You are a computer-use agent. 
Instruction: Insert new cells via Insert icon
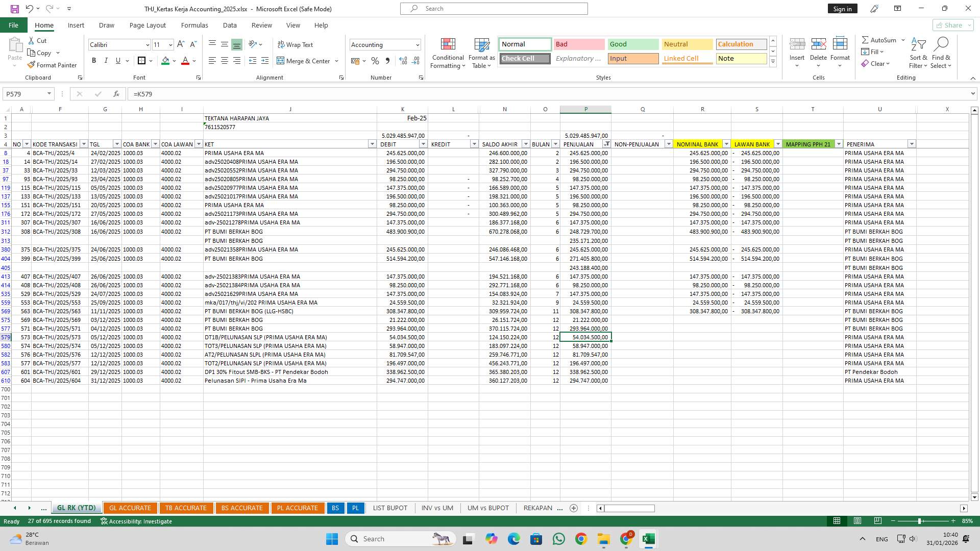797,49
